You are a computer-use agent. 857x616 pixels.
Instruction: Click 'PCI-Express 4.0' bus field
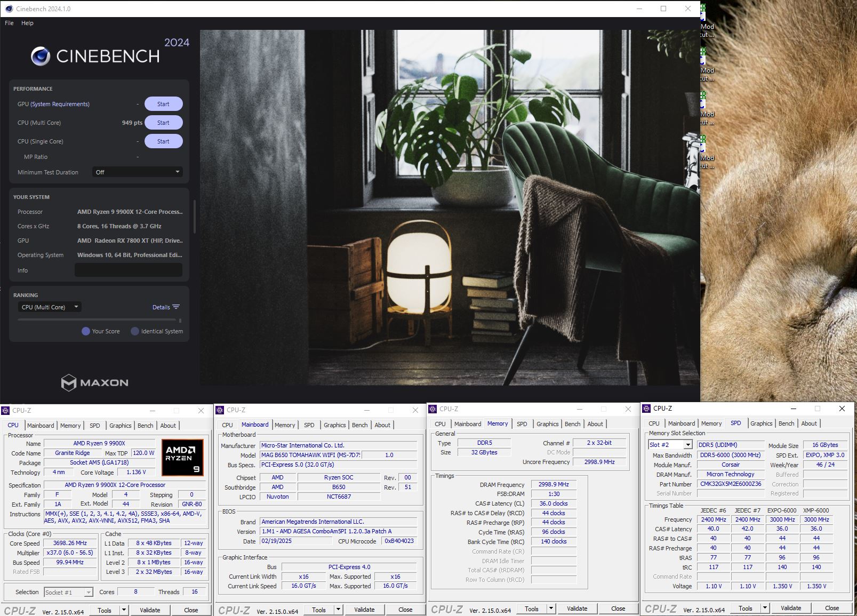(x=349, y=567)
